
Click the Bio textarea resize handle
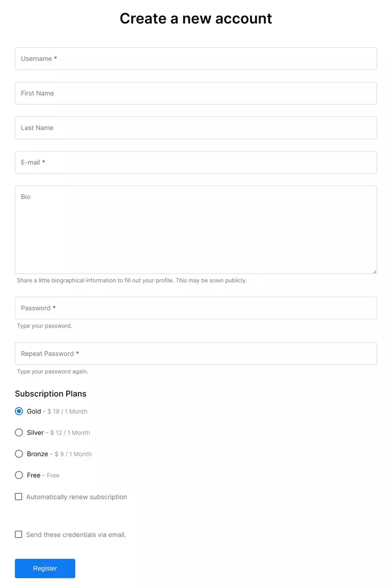[374, 271]
